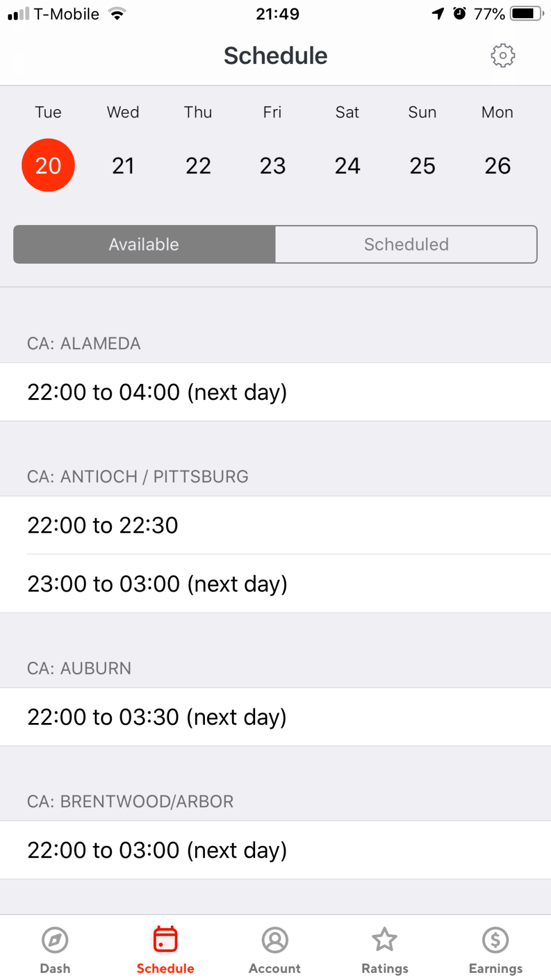The height and width of the screenshot is (980, 551).
Task: Select Tuesday the 20th
Action: tap(48, 165)
